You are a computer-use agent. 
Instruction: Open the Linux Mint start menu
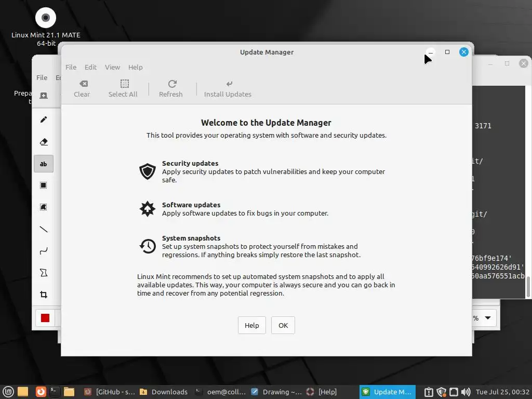pos(8,392)
